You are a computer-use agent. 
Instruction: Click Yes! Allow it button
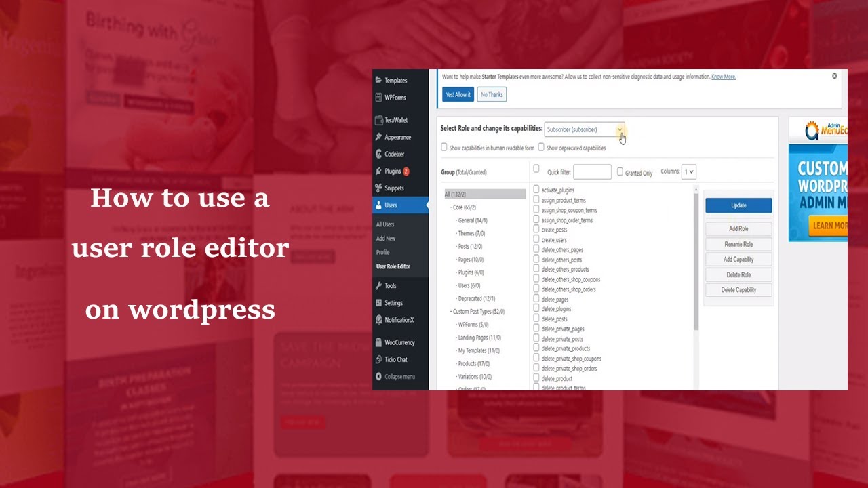(x=458, y=95)
